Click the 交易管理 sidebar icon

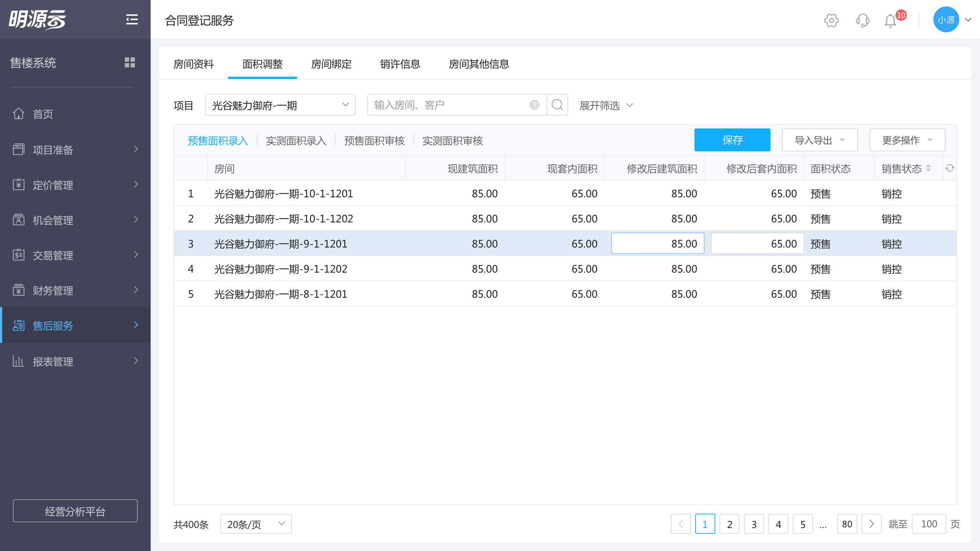pos(19,255)
